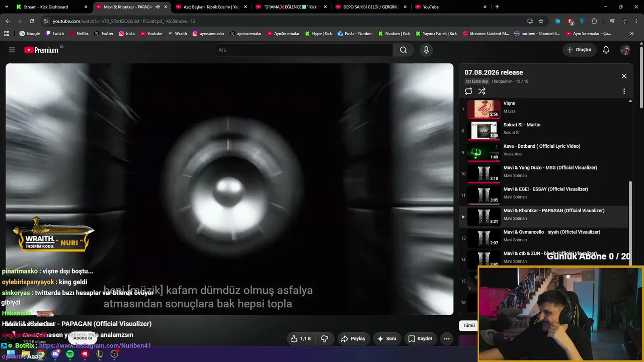The image size is (644, 362).
Task: Open Spotify from the taskbar
Action: [70, 354]
